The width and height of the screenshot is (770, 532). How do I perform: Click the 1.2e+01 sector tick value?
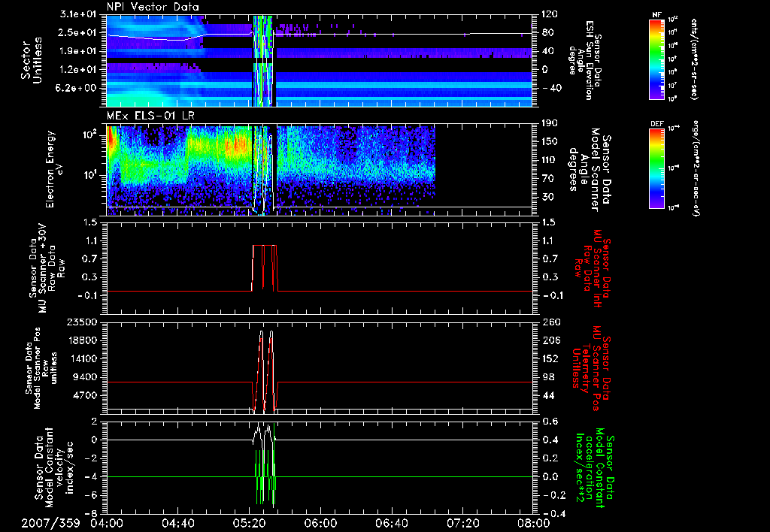[77, 69]
